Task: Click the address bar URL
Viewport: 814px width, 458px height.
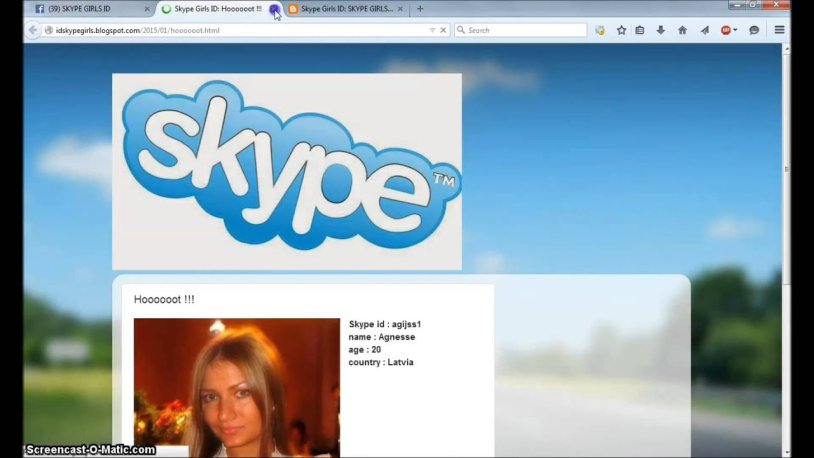Action: pyautogui.click(x=137, y=31)
